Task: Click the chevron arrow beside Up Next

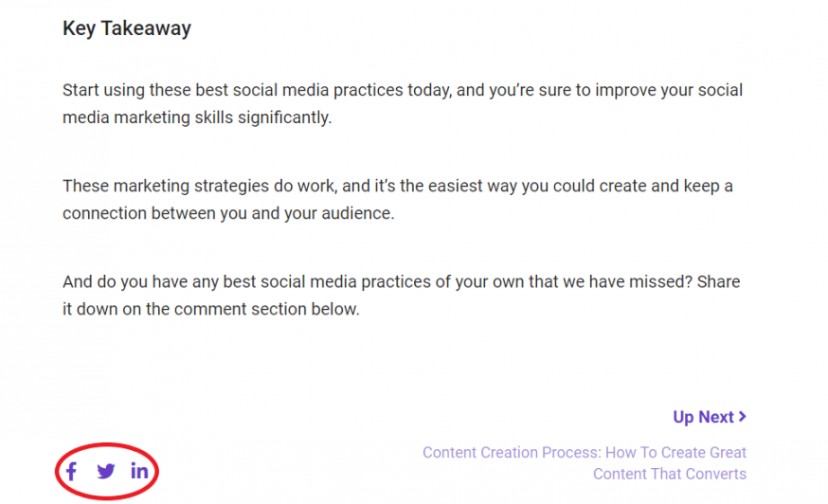Action: point(743,416)
